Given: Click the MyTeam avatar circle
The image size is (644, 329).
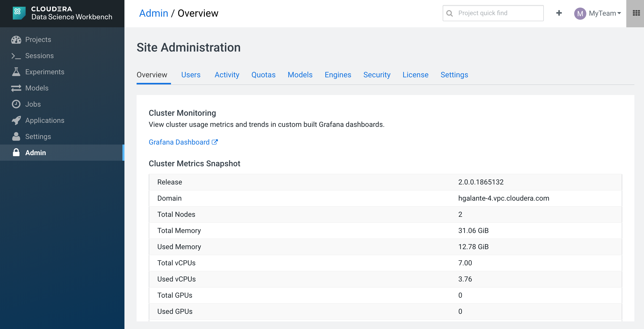Looking at the screenshot, I should [x=580, y=13].
